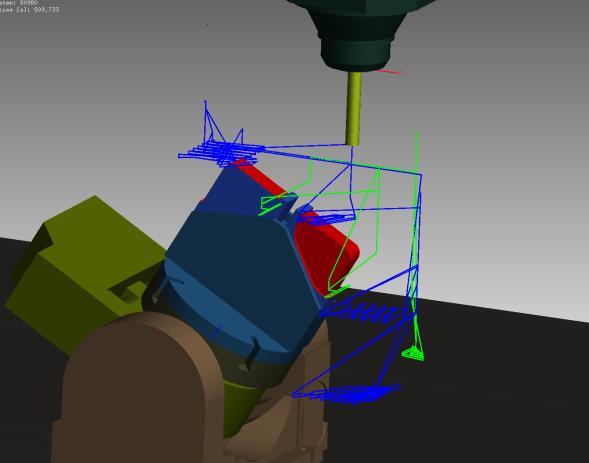Click the time readout text overlay

click(x=29, y=10)
